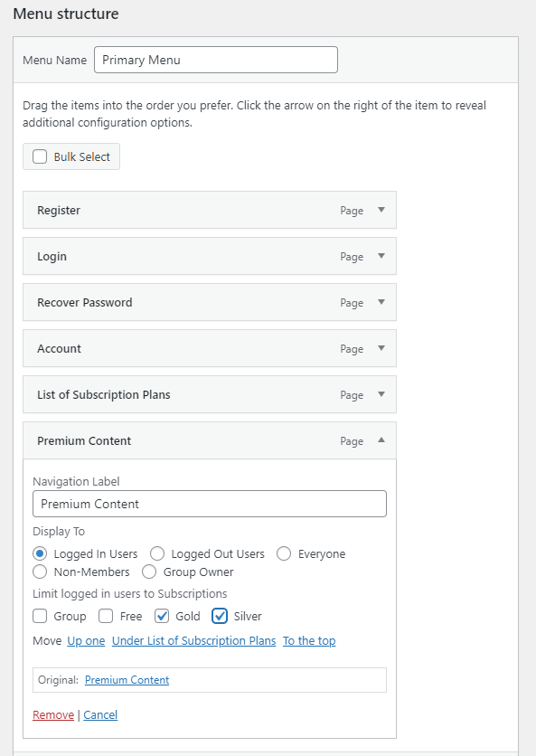The width and height of the screenshot is (536, 756).
Task: Expand List of Subscription Plans arrow
Action: [381, 394]
